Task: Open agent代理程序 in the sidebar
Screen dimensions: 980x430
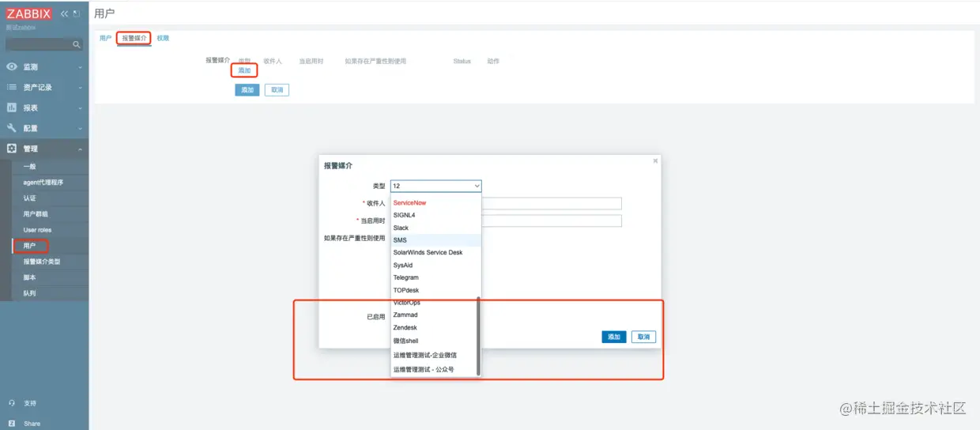Action: 43,183
